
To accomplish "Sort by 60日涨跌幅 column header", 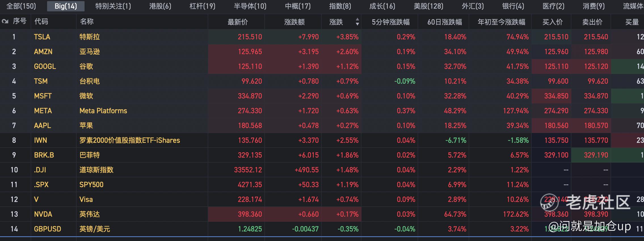I will tap(444, 22).
